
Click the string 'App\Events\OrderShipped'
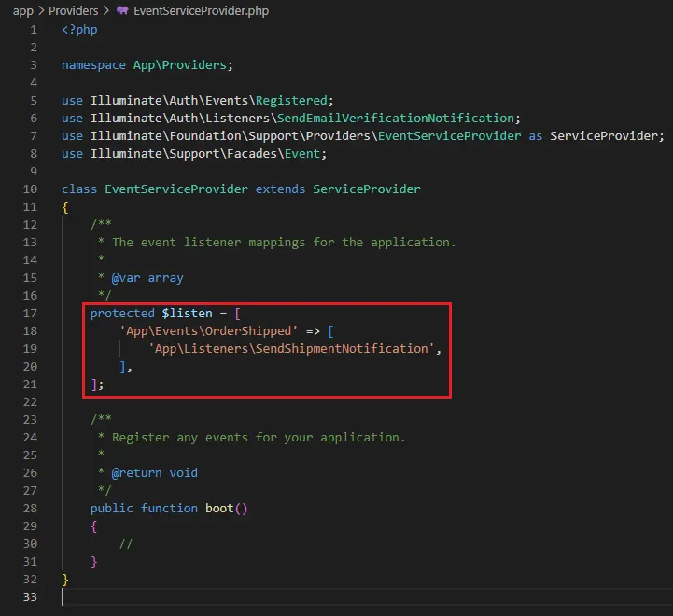(208, 331)
